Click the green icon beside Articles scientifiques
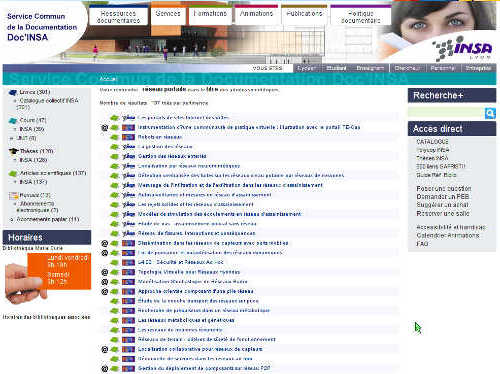This screenshot has width=500, height=374. coord(13,174)
